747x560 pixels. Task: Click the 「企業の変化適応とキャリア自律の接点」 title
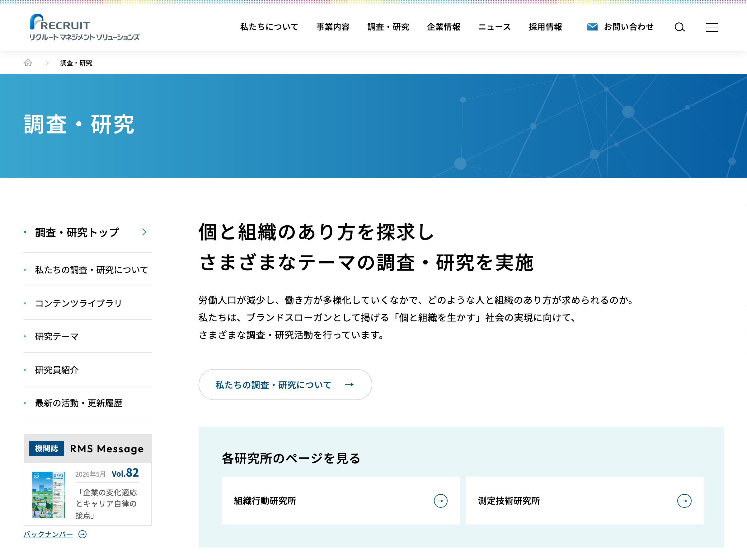106,504
